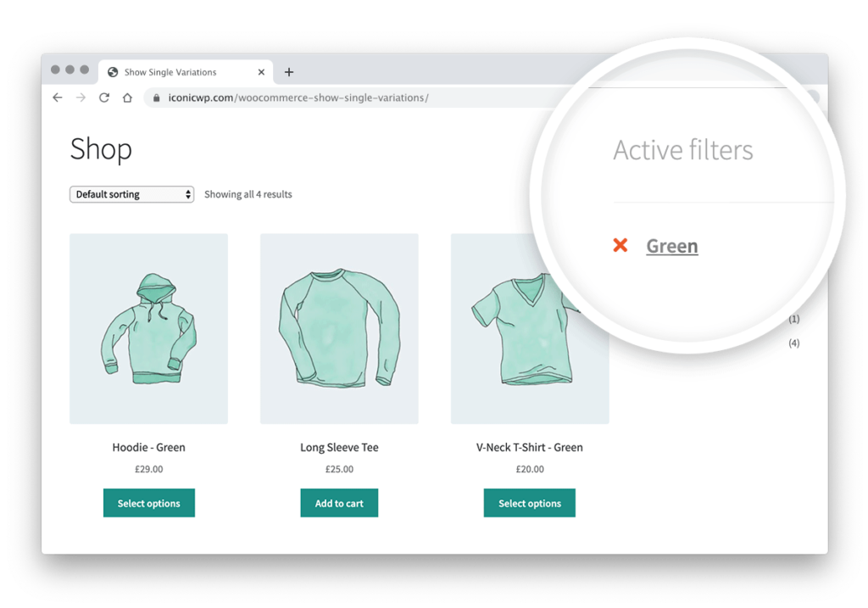This screenshot has width=868, height=608.
Task: Click Select options for V-Neck T-Shirt - Green
Action: click(x=529, y=503)
